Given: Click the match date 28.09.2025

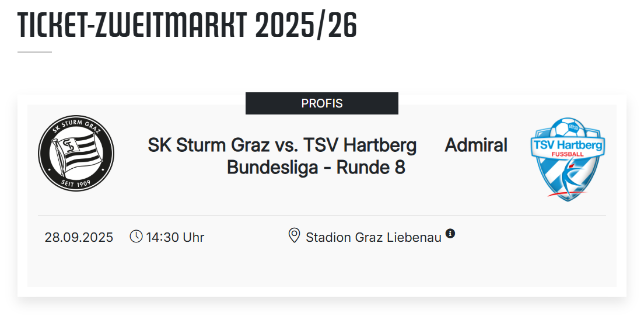Looking at the screenshot, I should point(79,238).
